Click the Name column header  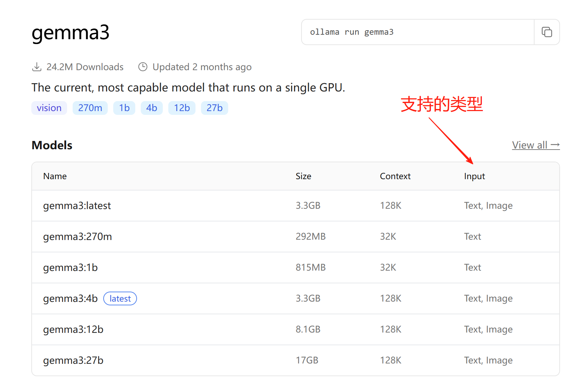(55, 176)
